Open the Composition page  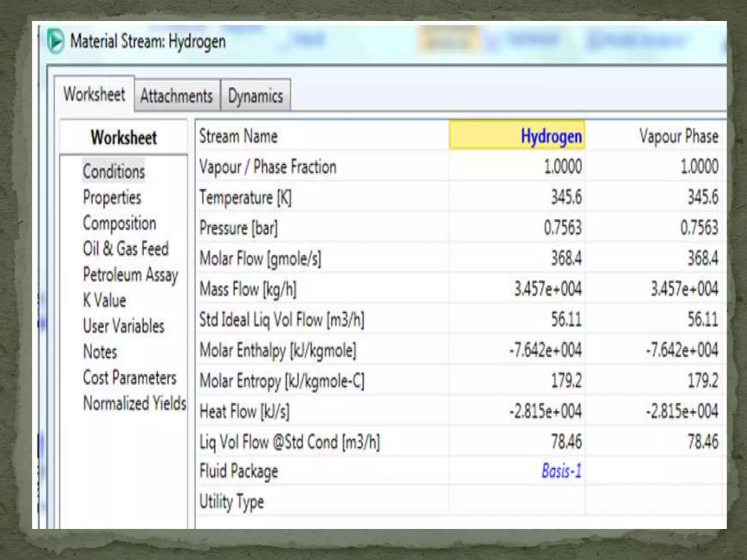120,223
